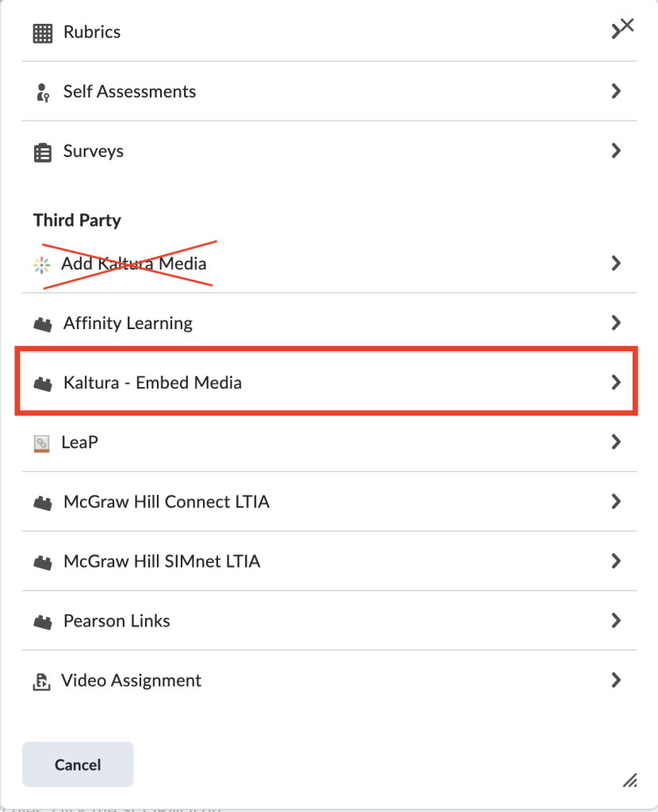Click the Video Assignment icon
The width and height of the screenshot is (658, 812).
(41, 681)
